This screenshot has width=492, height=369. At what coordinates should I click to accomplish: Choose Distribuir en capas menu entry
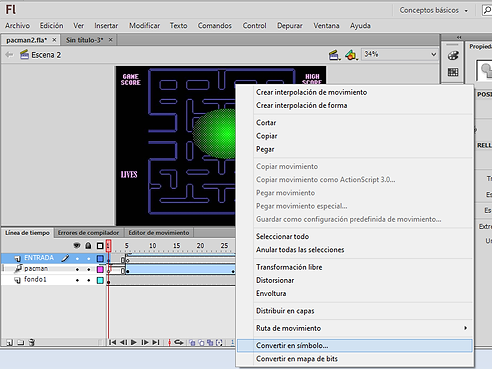click(354, 311)
